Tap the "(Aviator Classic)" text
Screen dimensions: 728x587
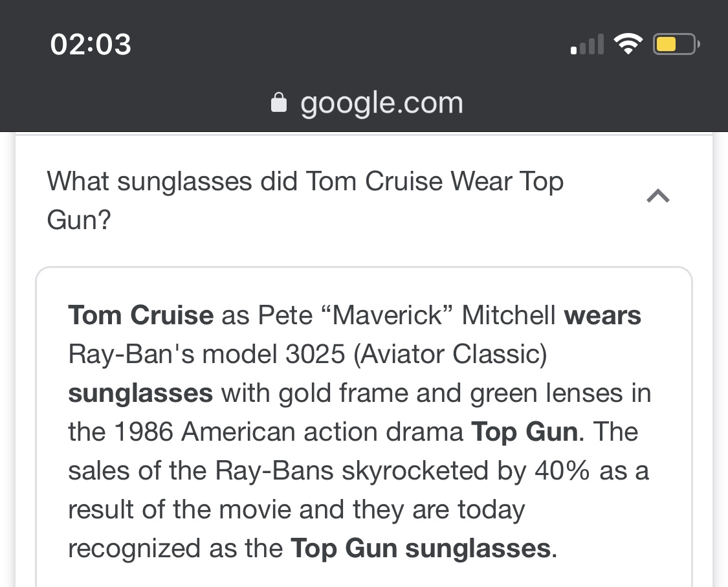tap(450, 355)
